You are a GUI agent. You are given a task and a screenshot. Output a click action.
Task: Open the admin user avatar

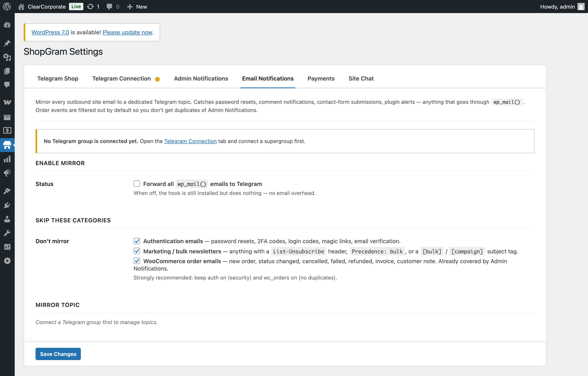581,7
